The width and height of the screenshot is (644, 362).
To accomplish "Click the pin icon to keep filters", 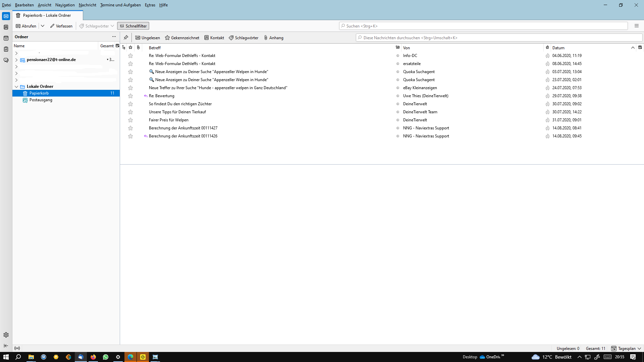I will (x=126, y=38).
